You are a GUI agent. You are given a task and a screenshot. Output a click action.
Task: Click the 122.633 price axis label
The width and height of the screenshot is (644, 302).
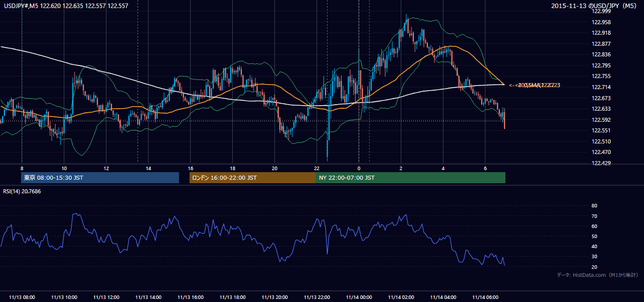click(x=602, y=109)
